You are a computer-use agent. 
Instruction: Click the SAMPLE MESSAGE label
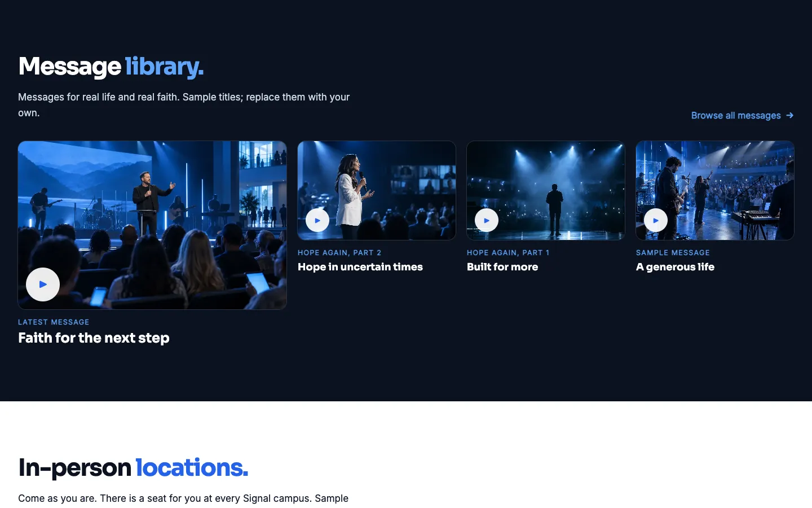673,253
